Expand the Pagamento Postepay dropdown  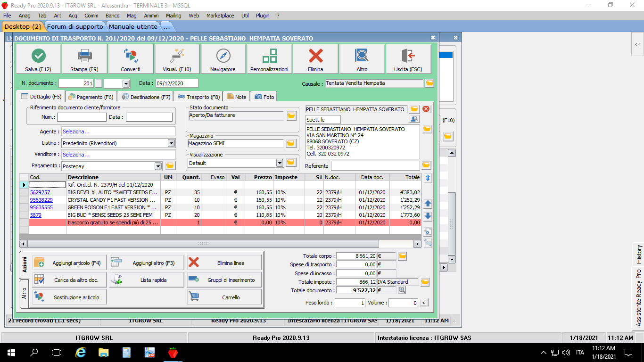158,166
